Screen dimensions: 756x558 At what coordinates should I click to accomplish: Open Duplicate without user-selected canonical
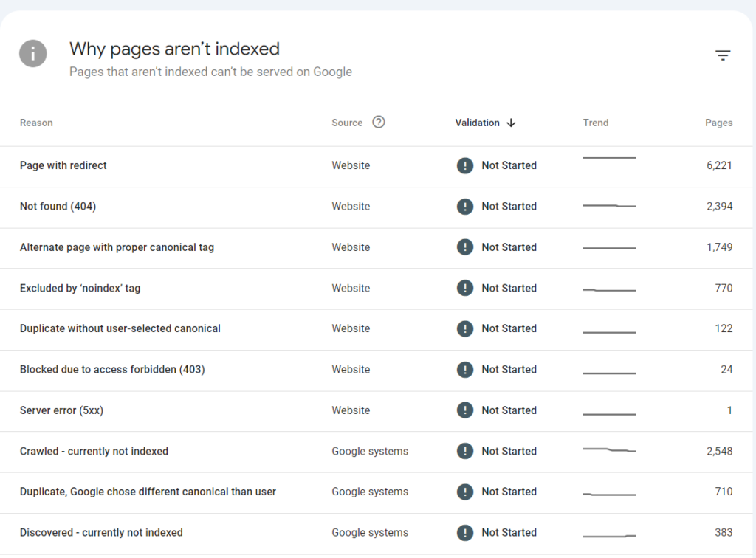click(x=120, y=328)
